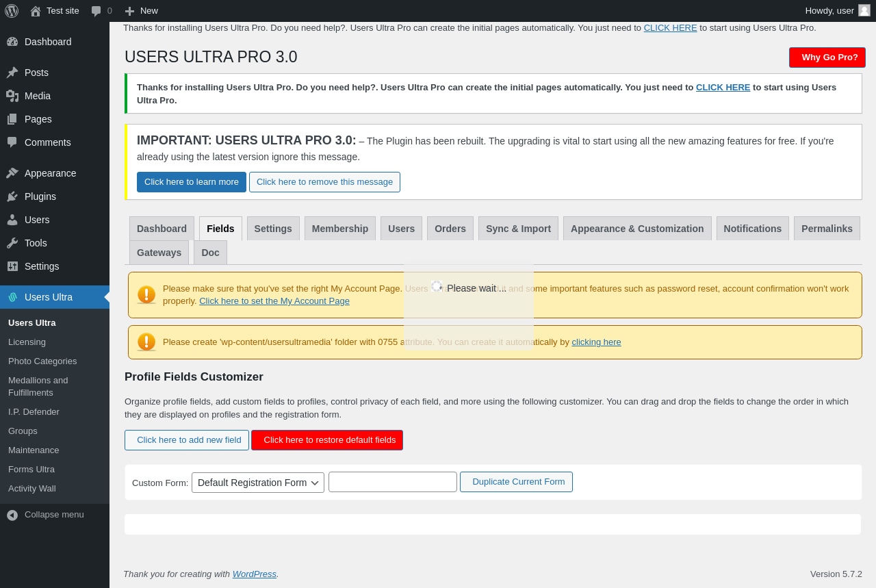Viewport: 876px width, 588px height.
Task: Click the Media icon in sidebar
Action: [12, 96]
